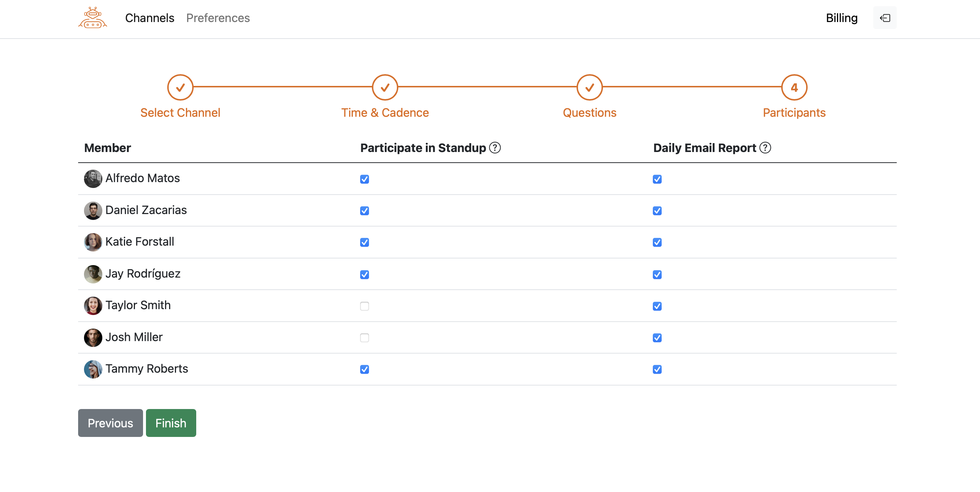Screen dimensions: 980x492
Task: Disable Jay Rodríguez standup participation
Action: click(365, 275)
